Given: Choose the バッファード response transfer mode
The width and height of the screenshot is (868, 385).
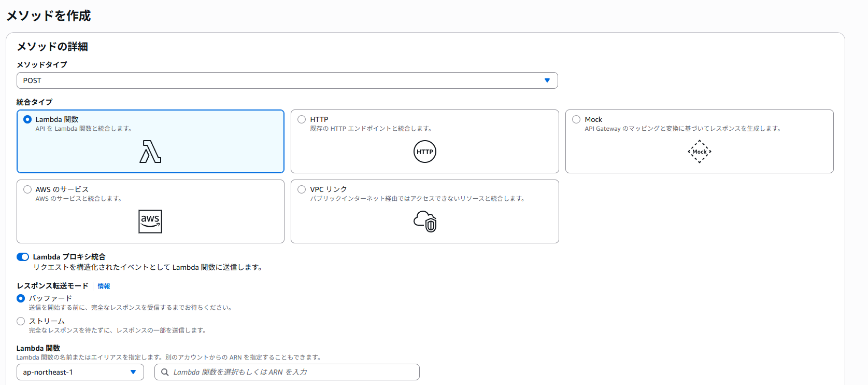Looking at the screenshot, I should (x=21, y=298).
